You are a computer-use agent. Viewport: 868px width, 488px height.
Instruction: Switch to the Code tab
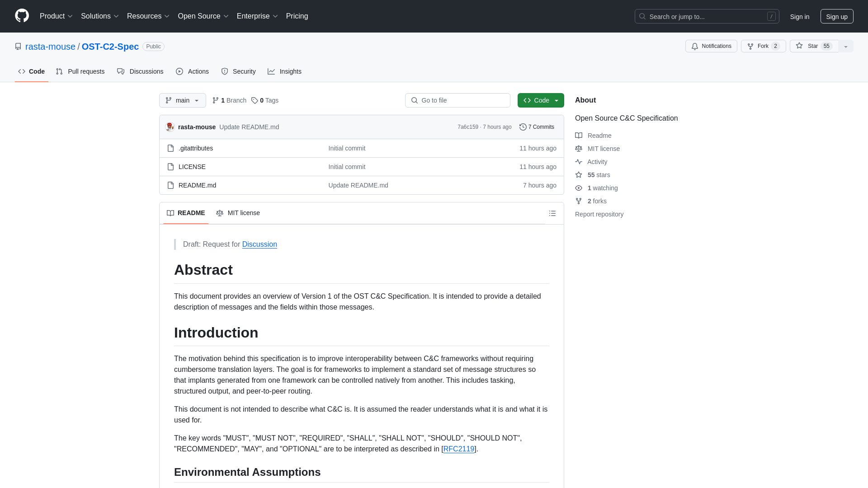(32, 71)
